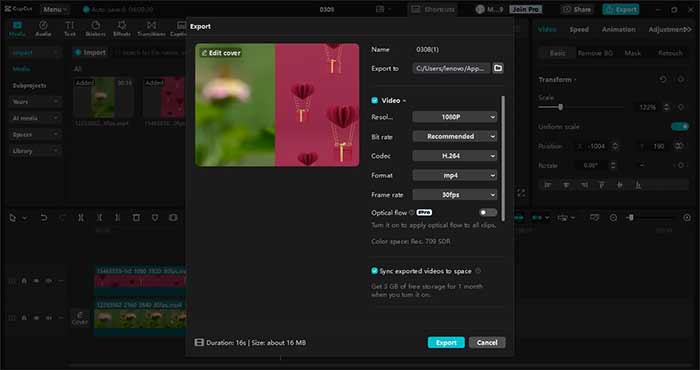This screenshot has width=700, height=370.
Task: Click the Optical flow info icon
Action: click(x=412, y=212)
